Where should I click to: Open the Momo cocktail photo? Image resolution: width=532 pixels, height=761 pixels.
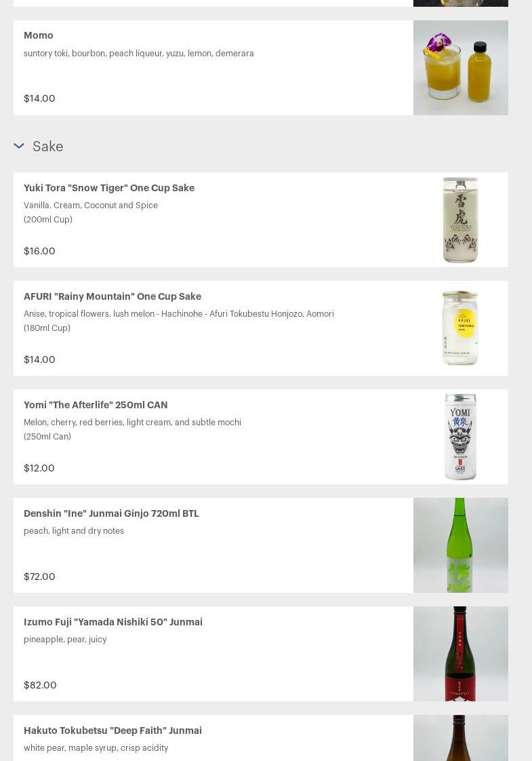pos(460,68)
